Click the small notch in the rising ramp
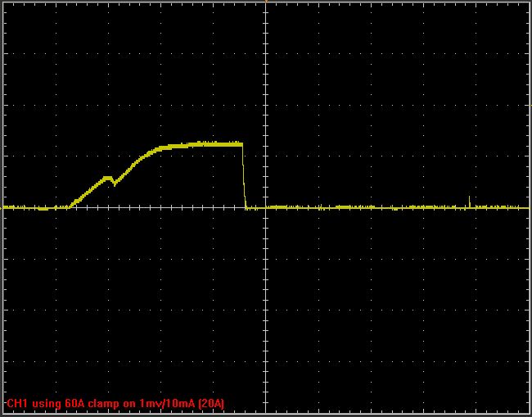This screenshot has width=532, height=417. [114, 184]
